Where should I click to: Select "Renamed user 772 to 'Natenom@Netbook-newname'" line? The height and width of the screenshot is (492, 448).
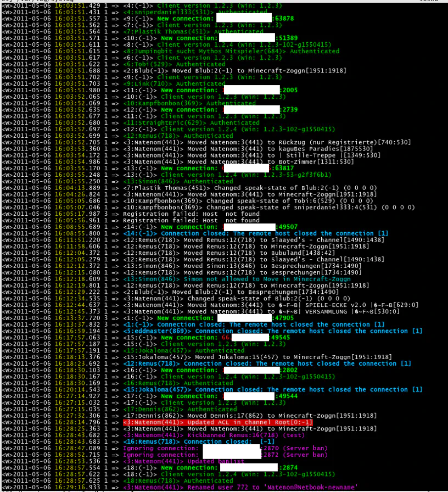(x=240, y=487)
